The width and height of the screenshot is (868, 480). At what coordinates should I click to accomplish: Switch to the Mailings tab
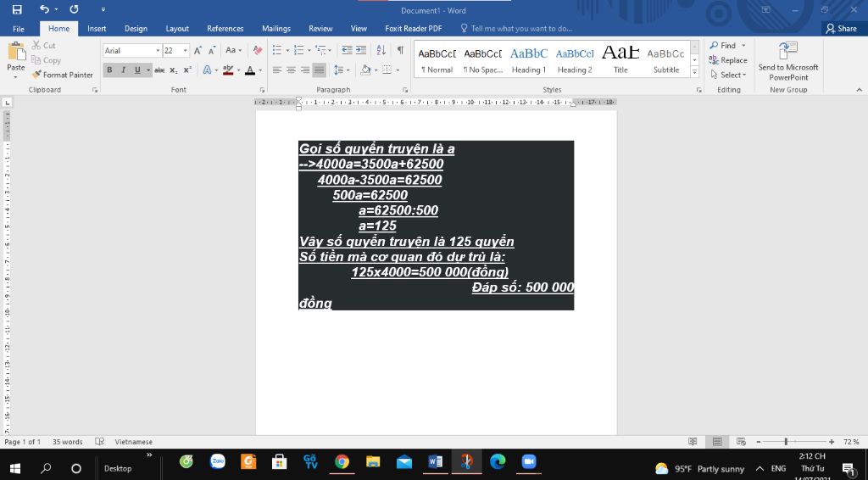click(x=276, y=29)
